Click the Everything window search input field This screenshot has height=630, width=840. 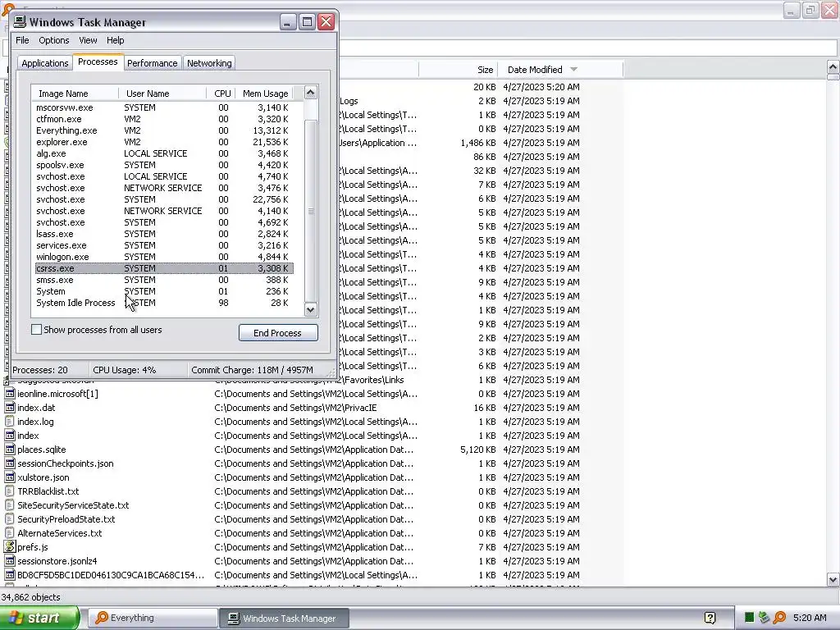tap(587, 48)
